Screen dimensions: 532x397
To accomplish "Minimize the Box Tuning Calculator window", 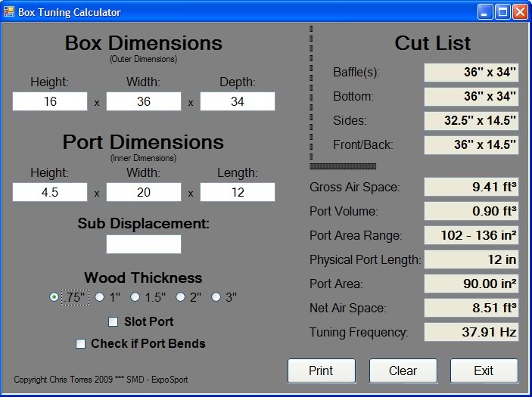I will pyautogui.click(x=485, y=12).
